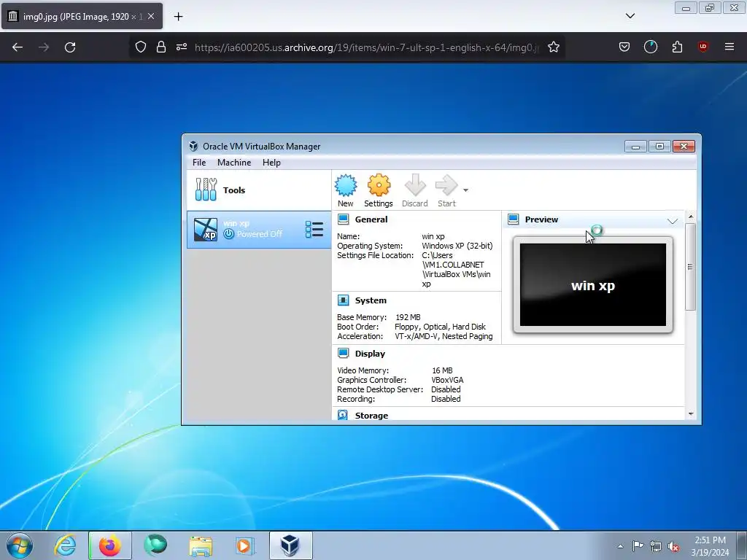
Task: Open Windows Media Player on taskbar
Action: coord(245,545)
